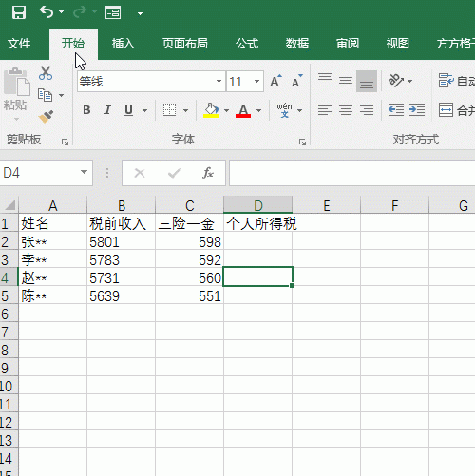This screenshot has height=476, width=475.
Task: Open the 文件 File tab
Action: pos(19,44)
